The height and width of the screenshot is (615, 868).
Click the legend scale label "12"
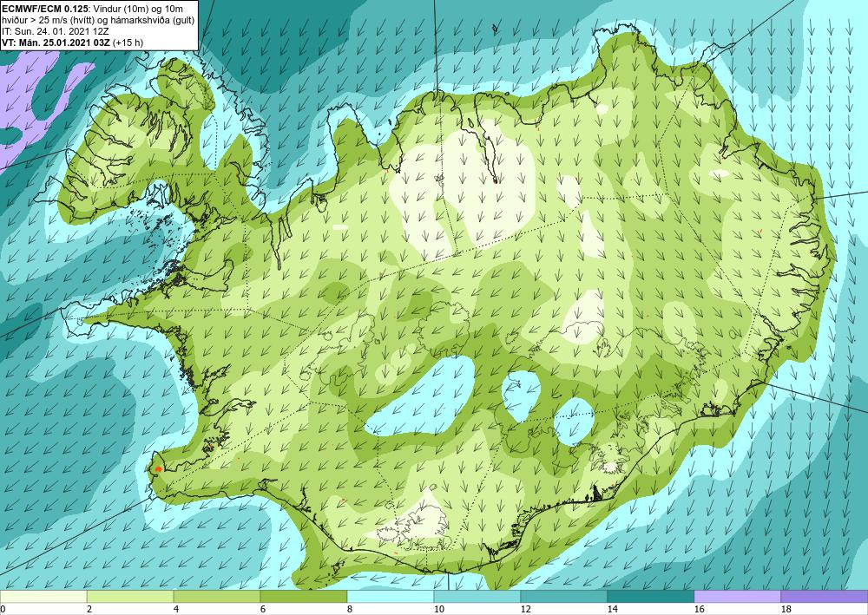(x=525, y=609)
